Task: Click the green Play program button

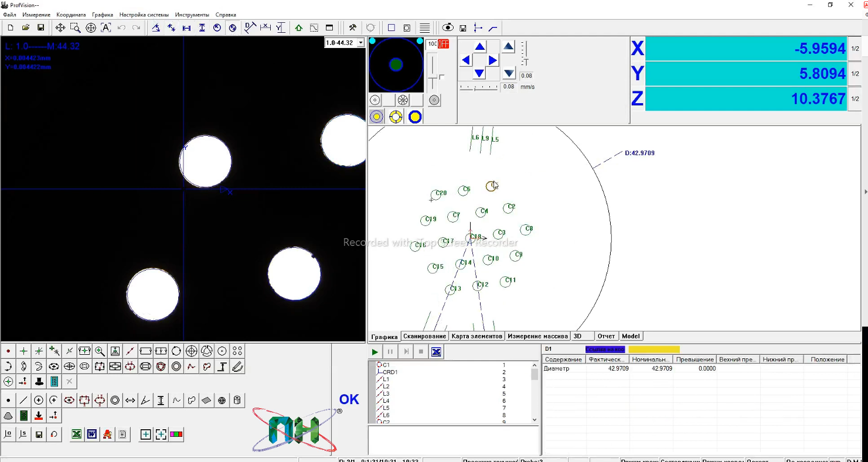Action: (375, 352)
